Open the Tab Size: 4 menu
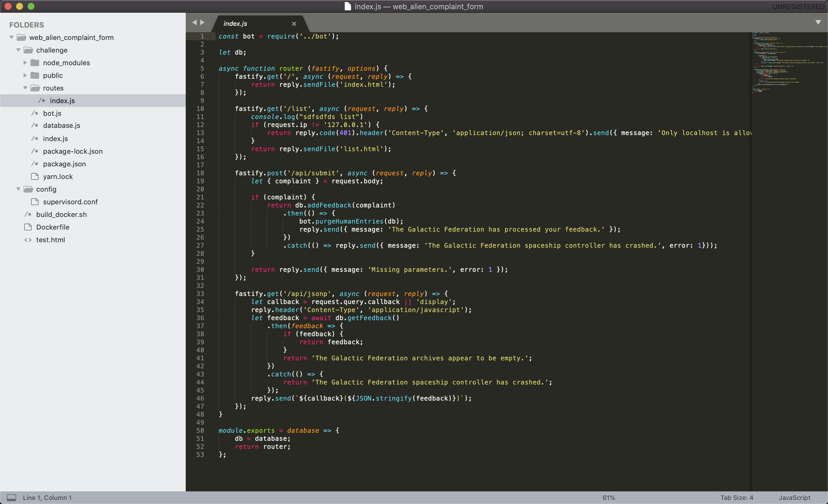 tap(737, 497)
